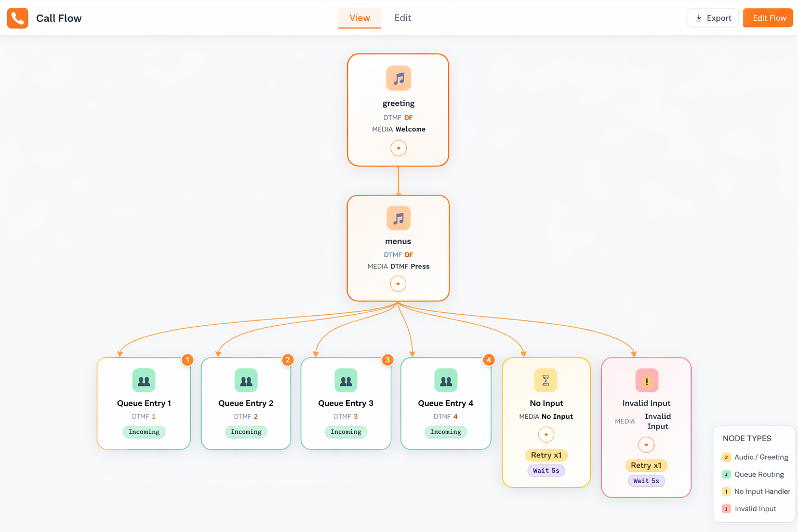Click the Export button
The width and height of the screenshot is (798, 532).
point(712,18)
